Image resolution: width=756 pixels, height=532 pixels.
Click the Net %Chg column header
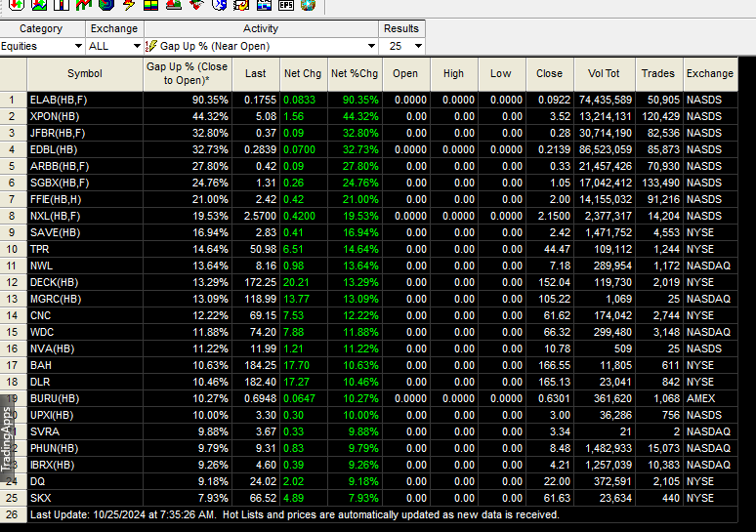355,74
